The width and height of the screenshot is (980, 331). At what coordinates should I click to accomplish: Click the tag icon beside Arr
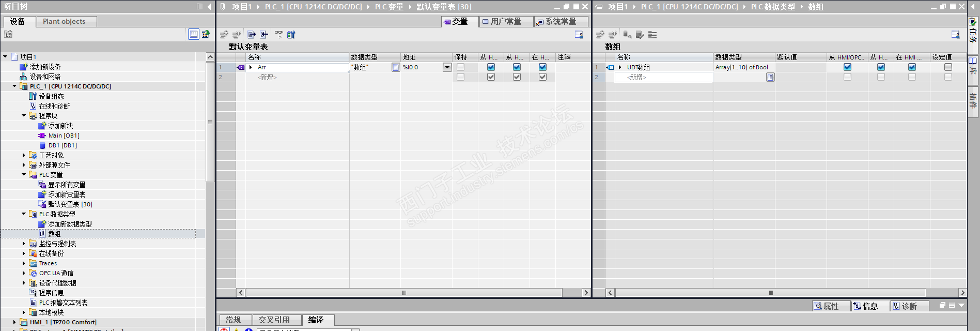241,67
